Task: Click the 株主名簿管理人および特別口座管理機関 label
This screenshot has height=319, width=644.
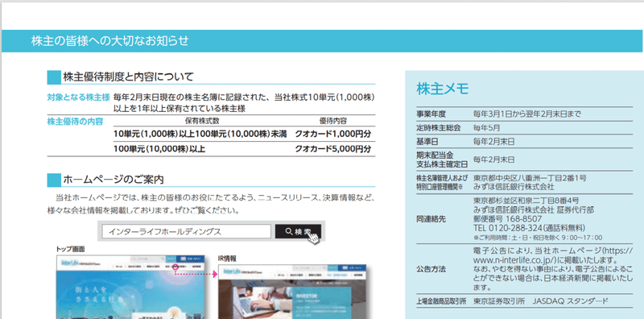Action: click(442, 183)
